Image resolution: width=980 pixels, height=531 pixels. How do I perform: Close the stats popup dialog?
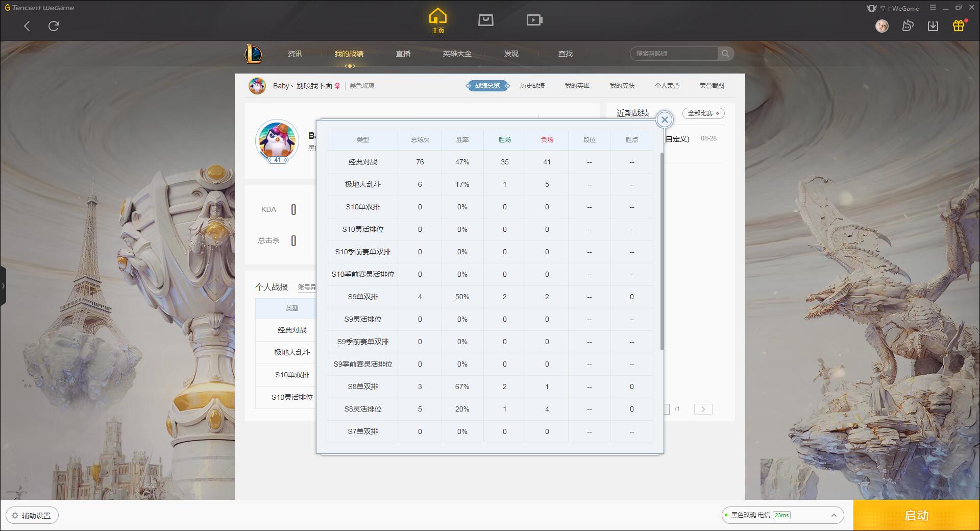coord(665,119)
